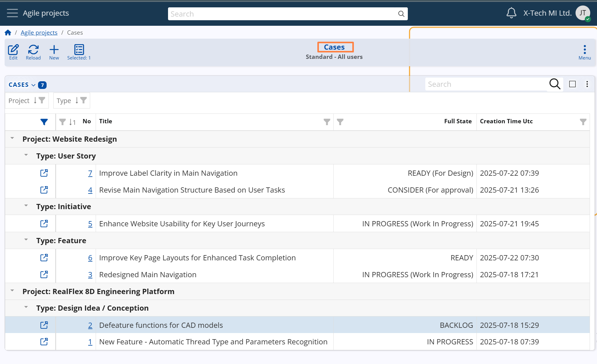Click the notification bell icon
Viewport: 597px width, 364px height.
point(511,13)
